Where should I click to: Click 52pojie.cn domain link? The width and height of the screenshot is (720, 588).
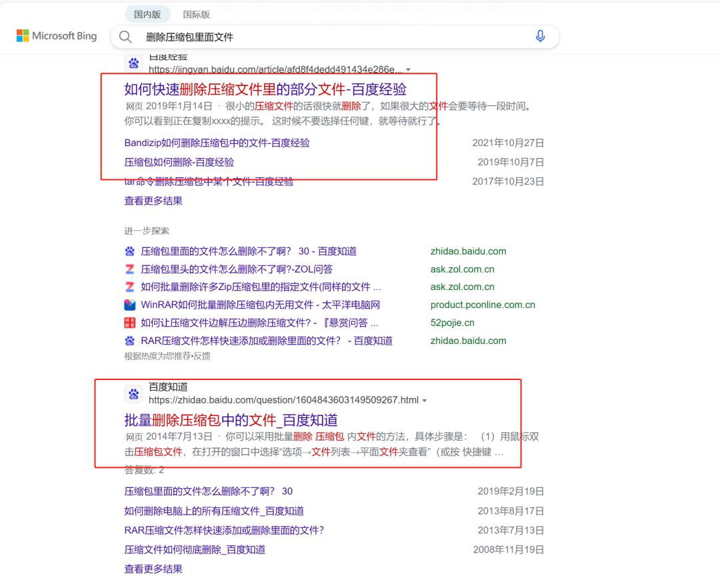click(452, 323)
